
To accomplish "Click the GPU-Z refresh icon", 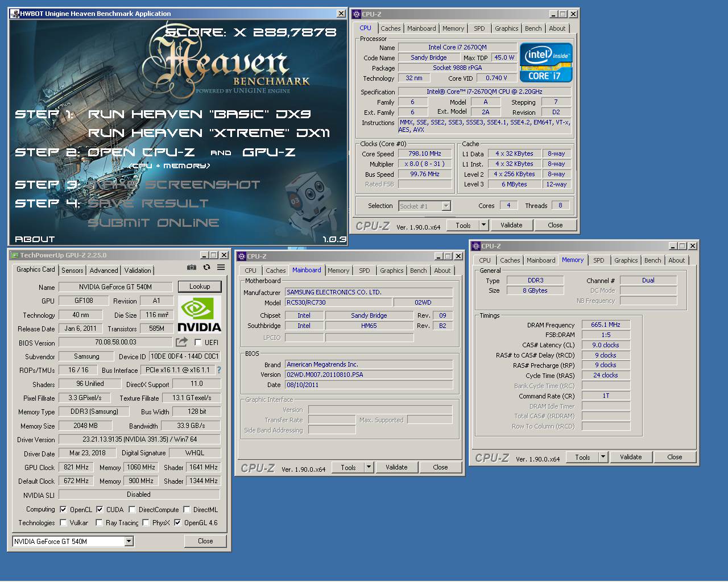I will click(206, 267).
